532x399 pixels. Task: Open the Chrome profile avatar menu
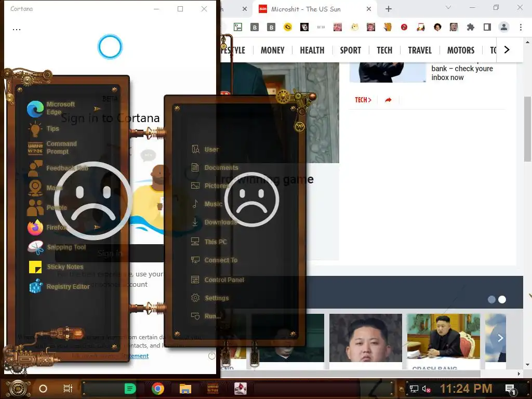click(504, 27)
